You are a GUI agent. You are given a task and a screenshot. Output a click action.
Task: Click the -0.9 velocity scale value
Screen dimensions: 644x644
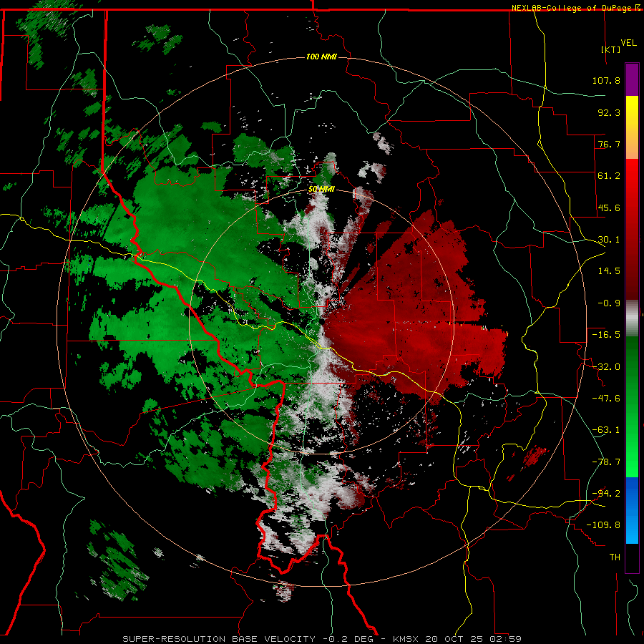click(609, 303)
